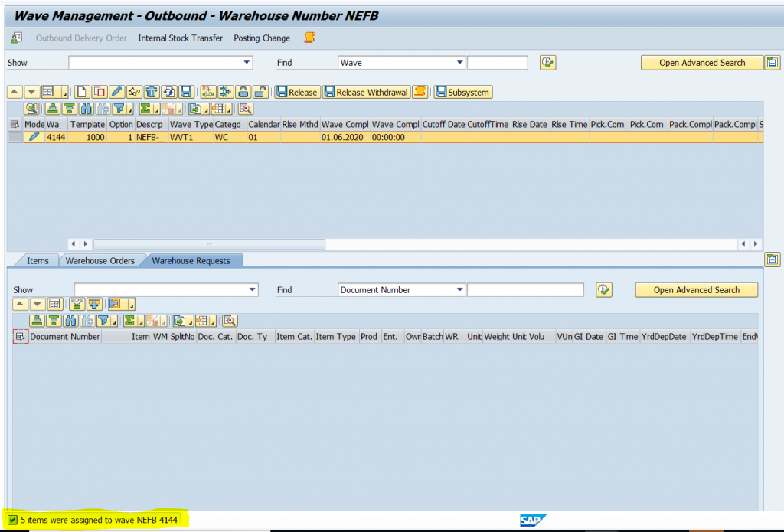The image size is (784, 532).
Task: Click the Release Withdrawal button
Action: tap(367, 92)
